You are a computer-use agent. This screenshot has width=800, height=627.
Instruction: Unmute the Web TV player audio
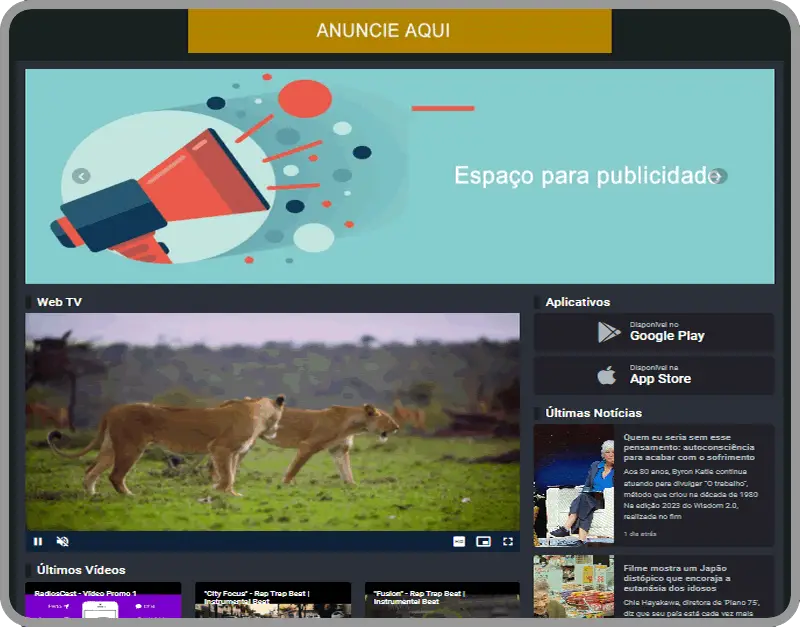click(x=62, y=541)
